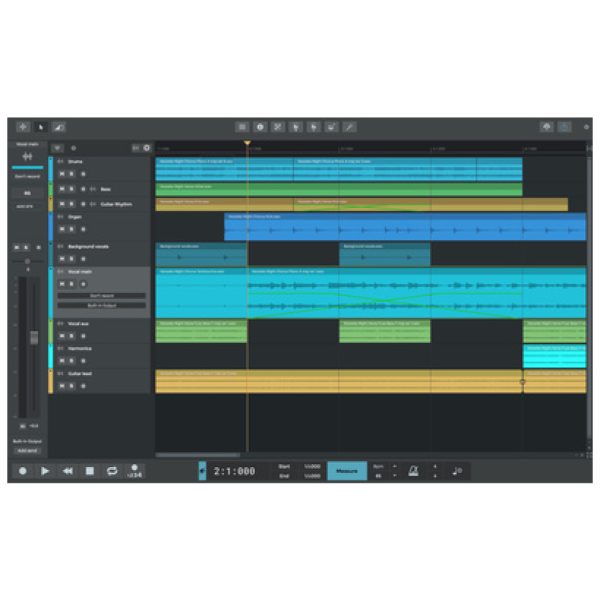Solo the Harmonica track
Image resolution: width=600 pixels, height=600 pixels.
pyautogui.click(x=72, y=361)
